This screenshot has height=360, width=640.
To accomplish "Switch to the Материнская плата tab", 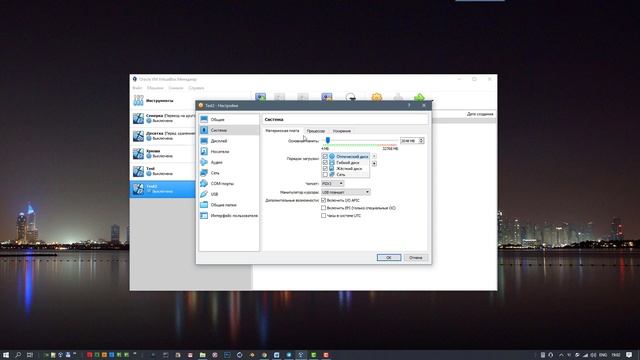I will pos(282,131).
